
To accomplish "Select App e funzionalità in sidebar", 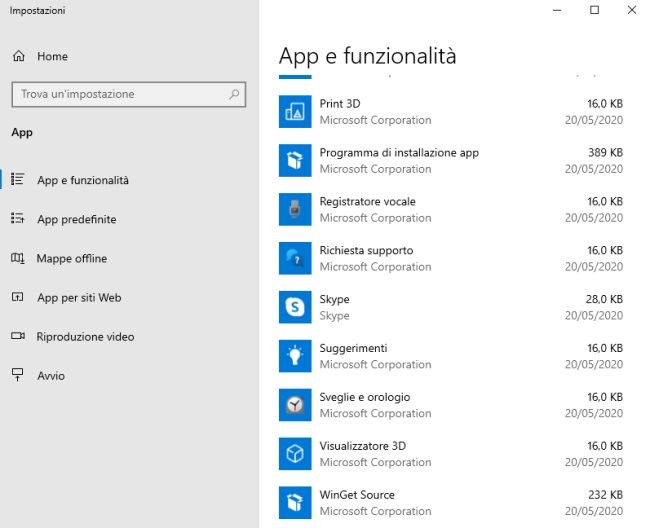I will 83,180.
